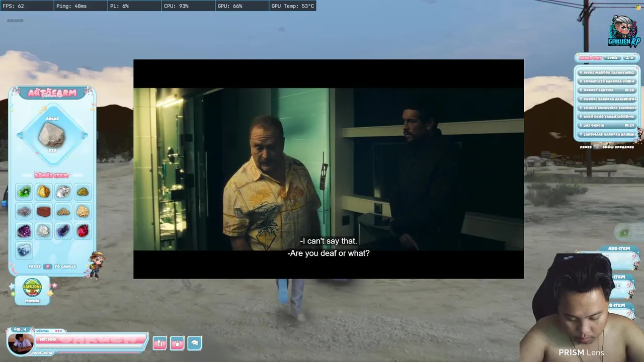Select Wish Seno in radio list
Image resolution: width=644 pixels, height=362 pixels.
[x=607, y=117]
